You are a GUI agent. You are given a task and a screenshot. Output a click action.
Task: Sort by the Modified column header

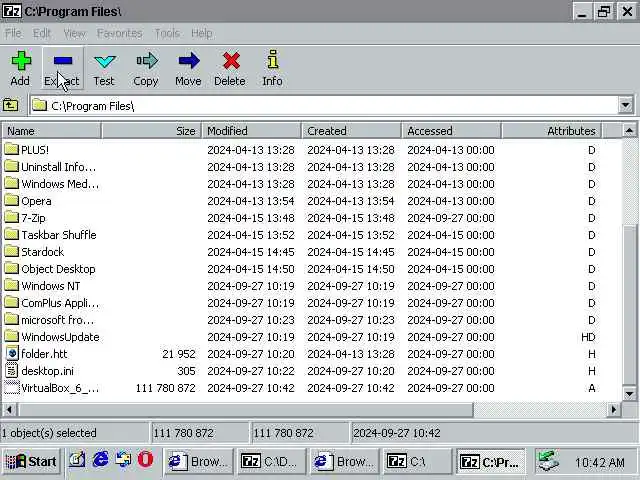click(x=251, y=131)
